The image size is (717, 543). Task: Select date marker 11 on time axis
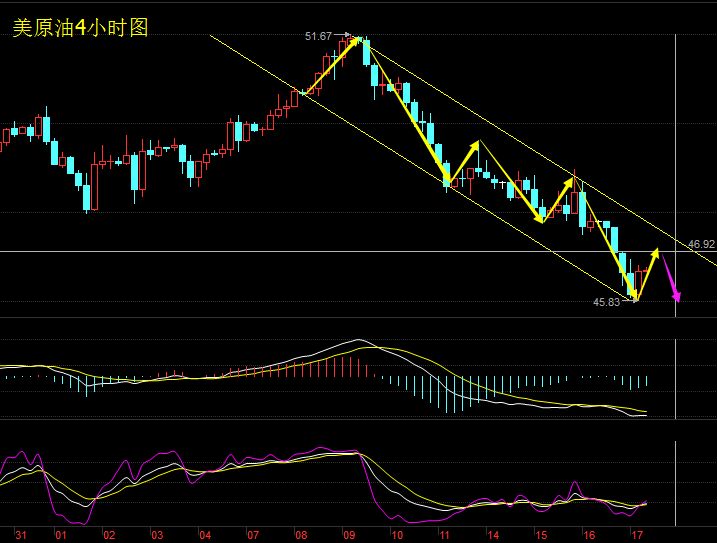point(445,535)
